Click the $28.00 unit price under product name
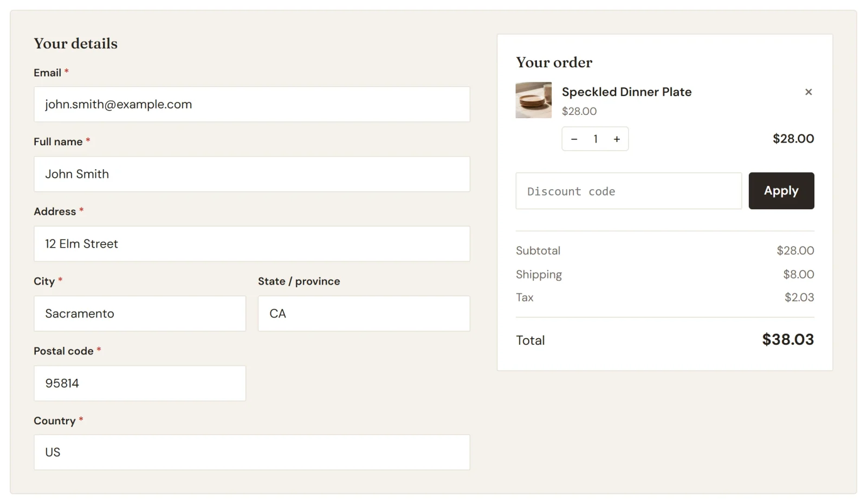 click(579, 111)
